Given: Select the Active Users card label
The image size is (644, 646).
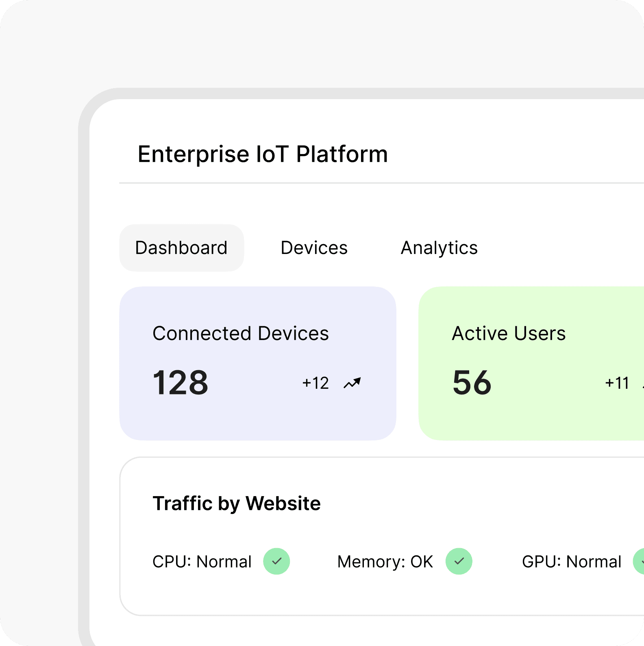Looking at the screenshot, I should 509,334.
